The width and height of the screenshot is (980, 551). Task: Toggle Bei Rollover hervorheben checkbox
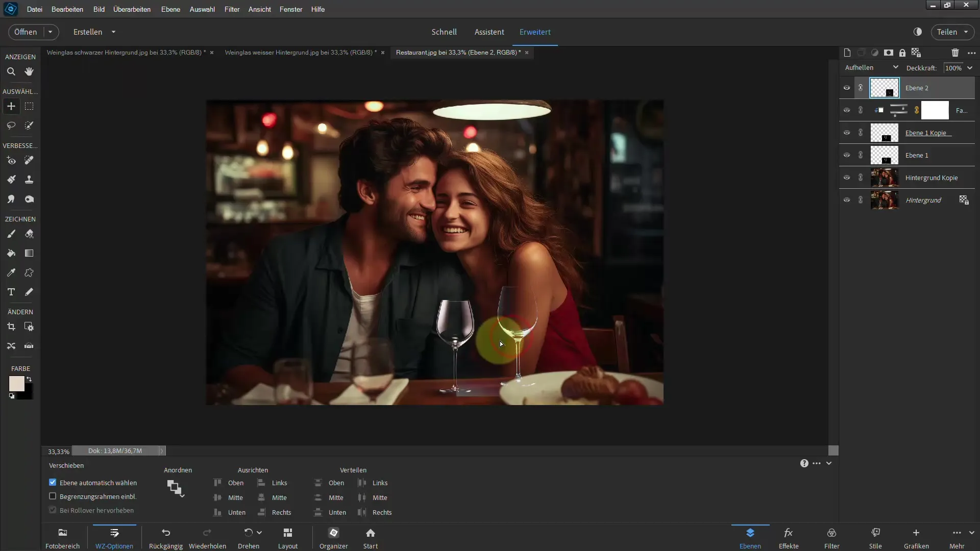click(53, 510)
